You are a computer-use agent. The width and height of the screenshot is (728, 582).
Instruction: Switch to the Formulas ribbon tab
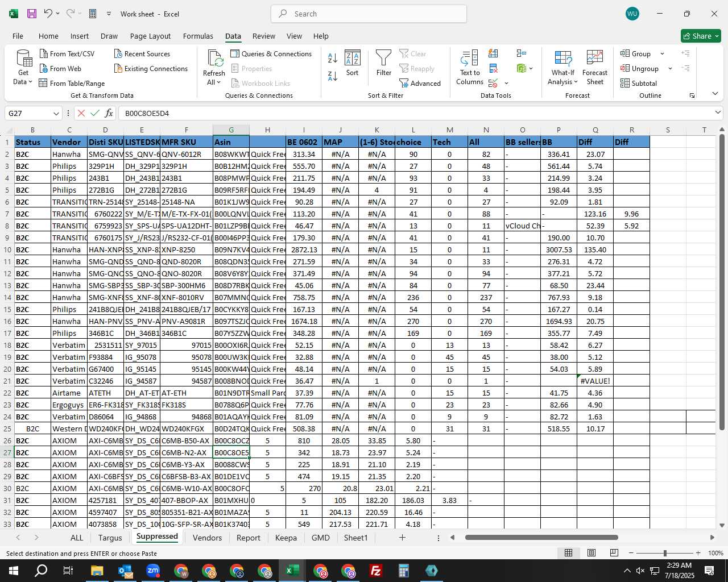click(198, 36)
